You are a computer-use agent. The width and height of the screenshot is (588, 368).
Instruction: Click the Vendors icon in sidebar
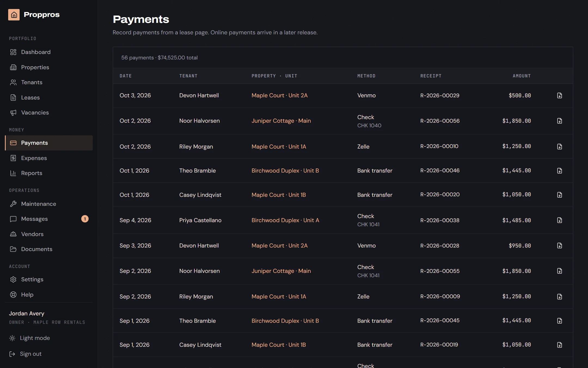[13, 234]
